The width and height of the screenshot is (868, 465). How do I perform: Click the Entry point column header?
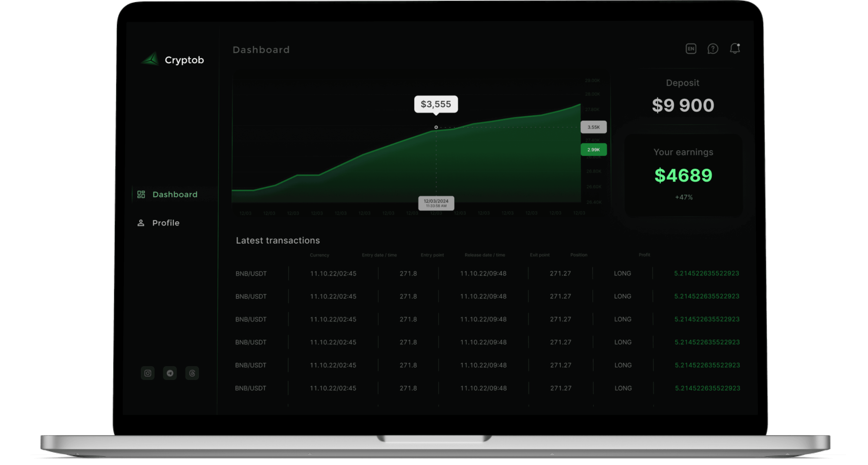[x=432, y=255]
